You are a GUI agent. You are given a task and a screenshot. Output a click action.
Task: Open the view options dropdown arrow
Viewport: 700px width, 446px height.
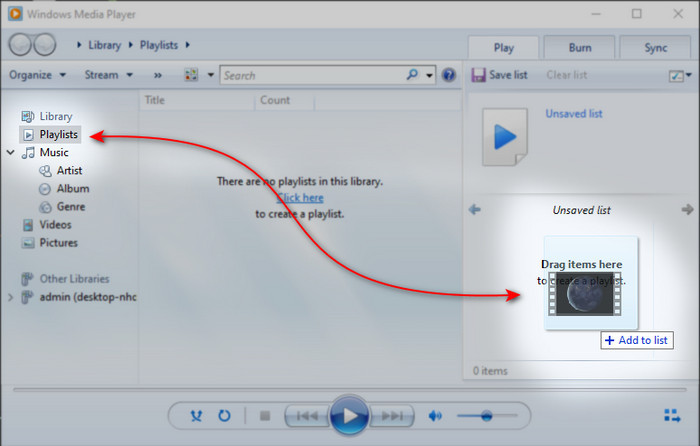[211, 75]
